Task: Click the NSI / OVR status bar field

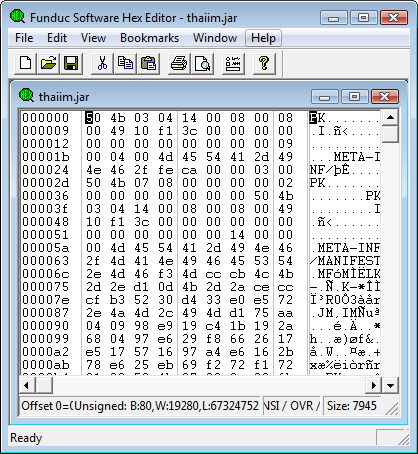Action: (292, 406)
